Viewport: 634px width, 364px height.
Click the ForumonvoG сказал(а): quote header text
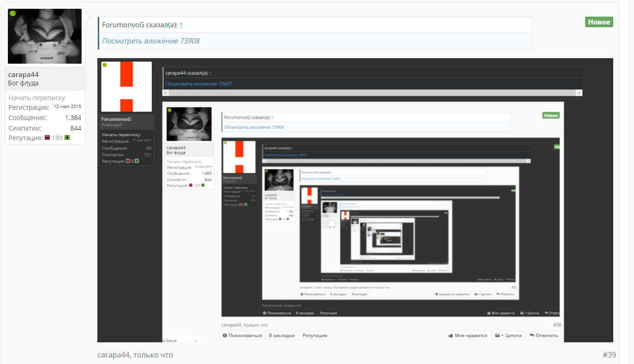(x=140, y=25)
